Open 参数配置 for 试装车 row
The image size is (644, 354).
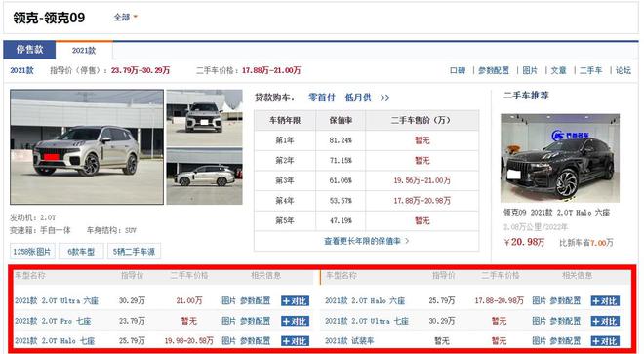[x=565, y=341]
